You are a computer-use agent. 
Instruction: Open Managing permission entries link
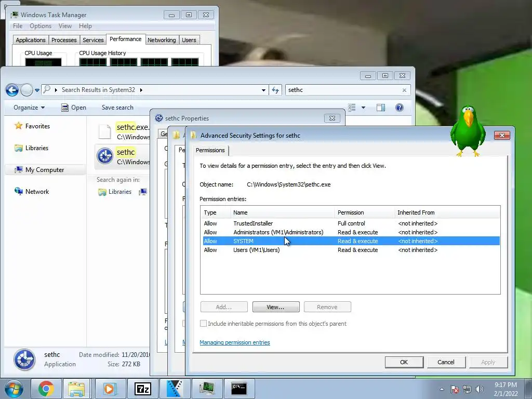(235, 342)
